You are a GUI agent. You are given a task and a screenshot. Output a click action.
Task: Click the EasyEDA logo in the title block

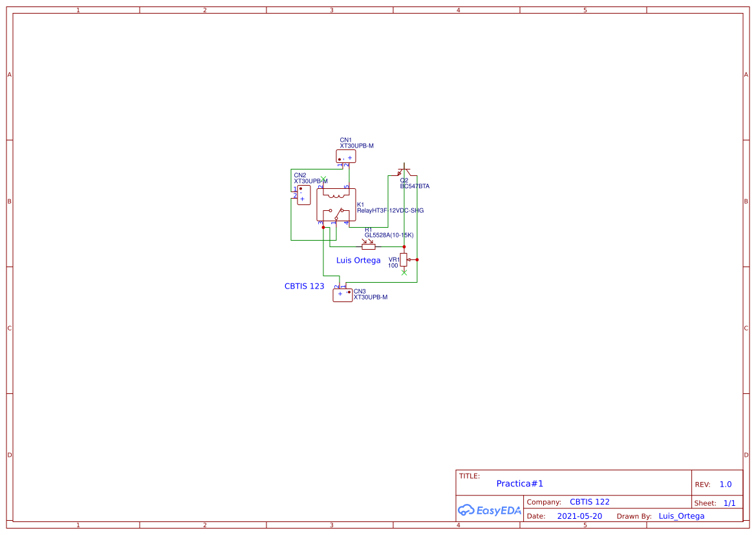tap(490, 510)
